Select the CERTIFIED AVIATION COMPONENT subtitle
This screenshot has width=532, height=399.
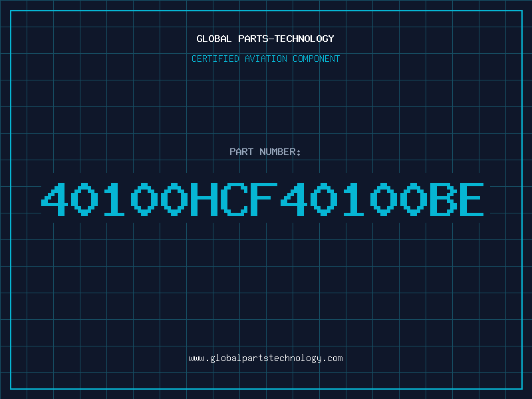point(265,59)
